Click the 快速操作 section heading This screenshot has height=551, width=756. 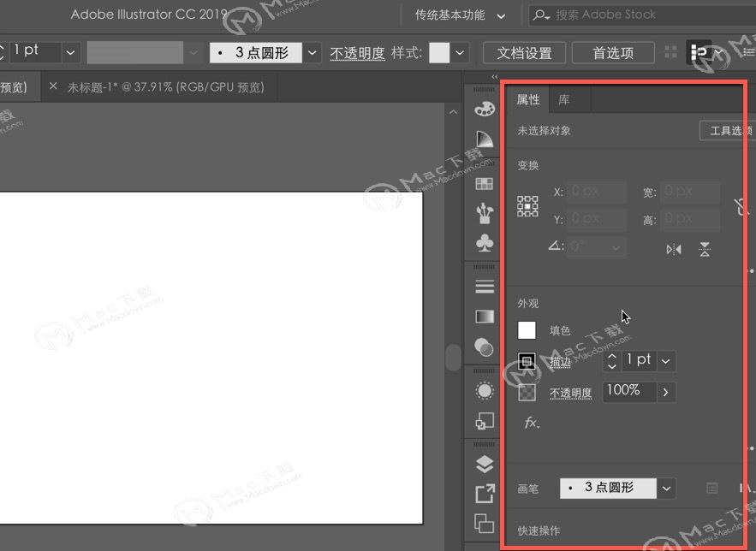pos(539,530)
